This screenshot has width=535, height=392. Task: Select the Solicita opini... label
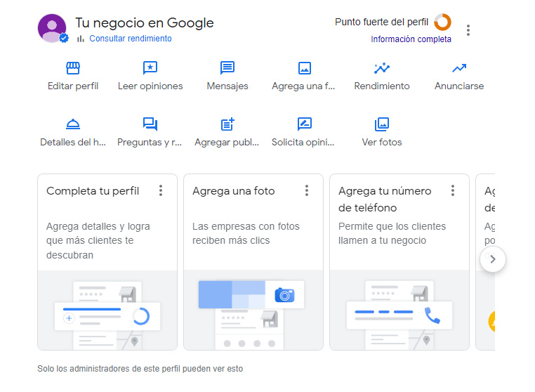[x=303, y=142]
